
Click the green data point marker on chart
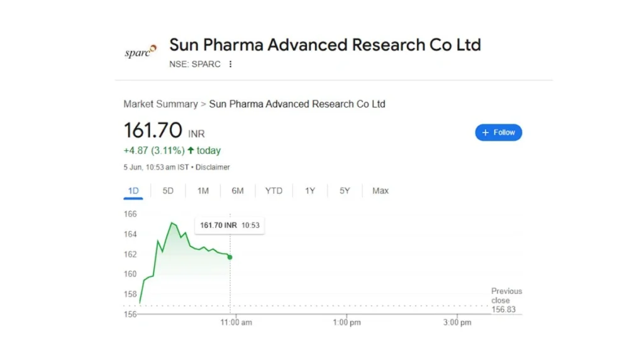click(x=230, y=257)
